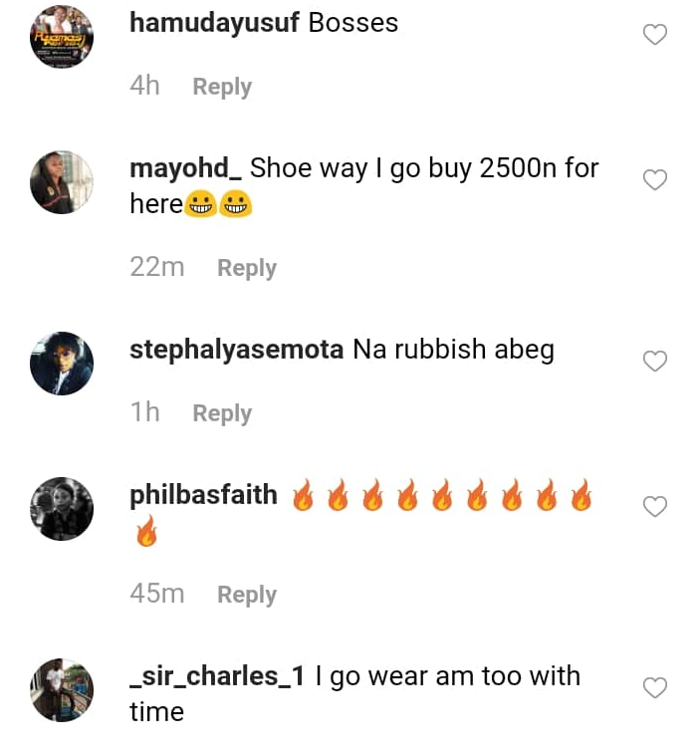Screen dimensions: 700x753
Task: Visit mayohd_ username link
Action: (185, 168)
